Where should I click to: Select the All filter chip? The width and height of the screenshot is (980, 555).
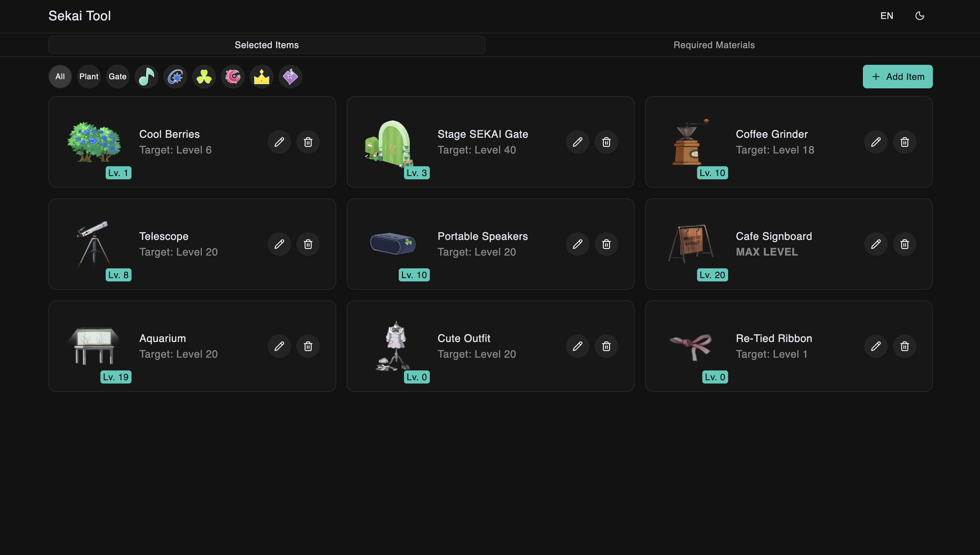coord(60,77)
